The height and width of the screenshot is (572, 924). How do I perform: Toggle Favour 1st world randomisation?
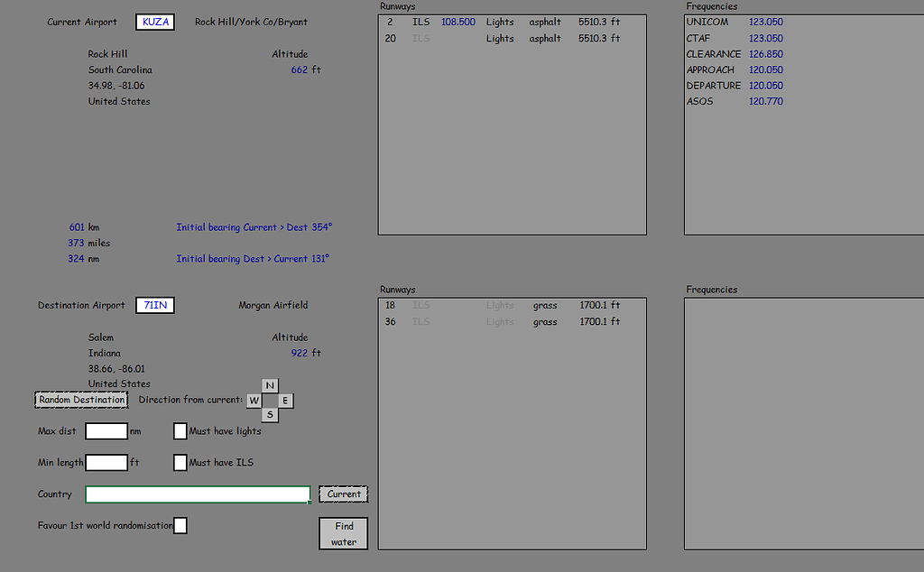point(180,524)
